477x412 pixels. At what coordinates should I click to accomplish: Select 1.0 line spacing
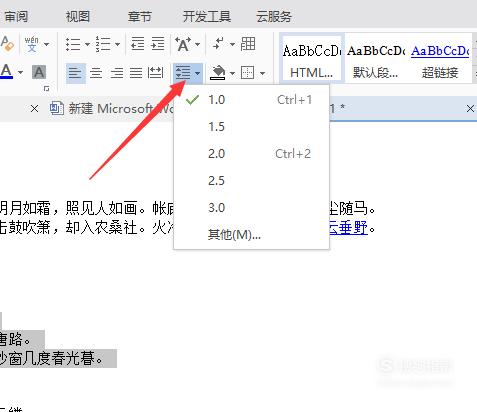click(x=252, y=100)
